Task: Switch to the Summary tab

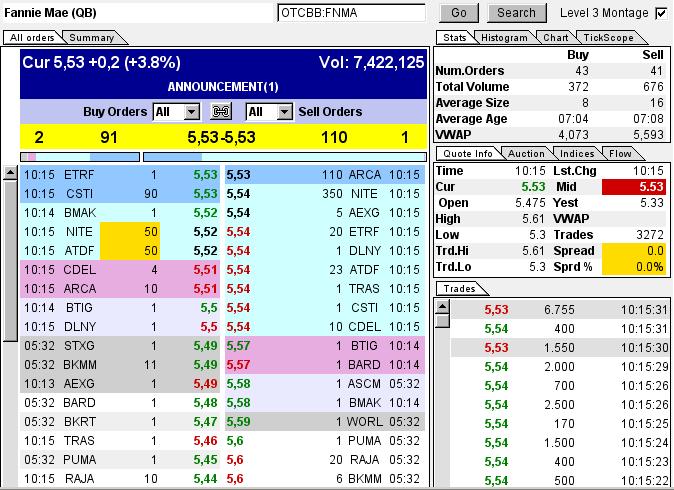Action: click(92, 37)
